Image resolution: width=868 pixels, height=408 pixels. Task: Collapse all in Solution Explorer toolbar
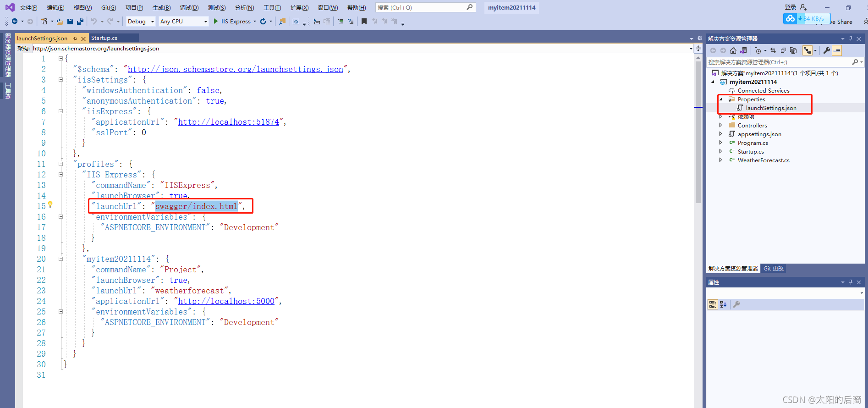[783, 50]
